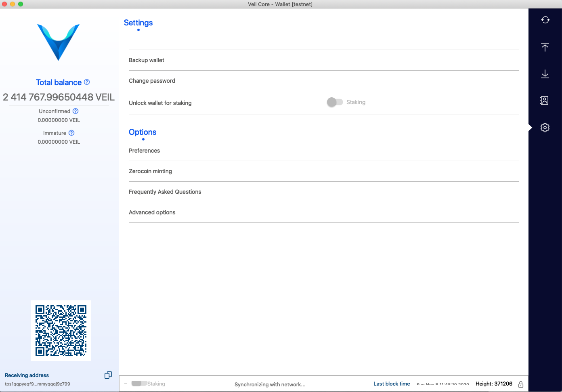Open Backup wallet
The width and height of the screenshot is (562, 392).
(324, 60)
